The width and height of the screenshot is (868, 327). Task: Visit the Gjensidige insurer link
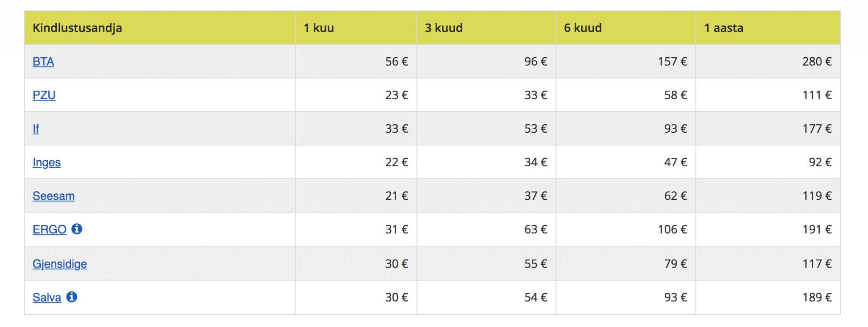point(60,264)
